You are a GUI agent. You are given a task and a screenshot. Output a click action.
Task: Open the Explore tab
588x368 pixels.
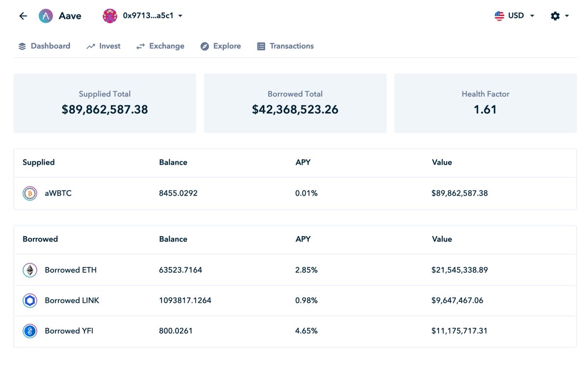click(x=220, y=46)
